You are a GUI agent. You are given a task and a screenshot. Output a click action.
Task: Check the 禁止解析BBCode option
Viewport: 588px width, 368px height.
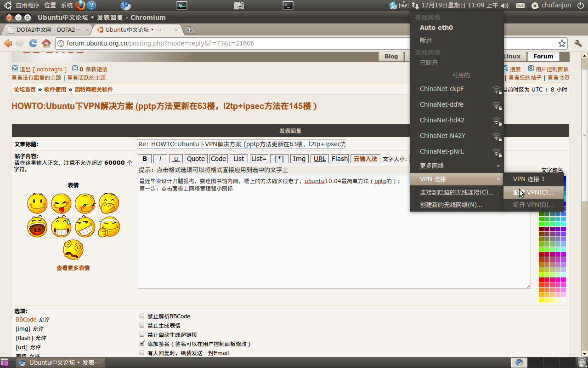(142, 316)
